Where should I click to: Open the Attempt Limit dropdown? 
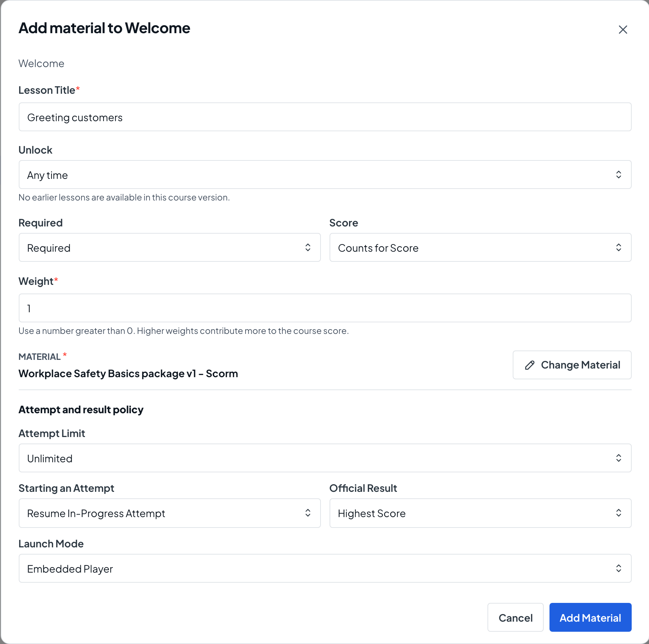pos(325,458)
